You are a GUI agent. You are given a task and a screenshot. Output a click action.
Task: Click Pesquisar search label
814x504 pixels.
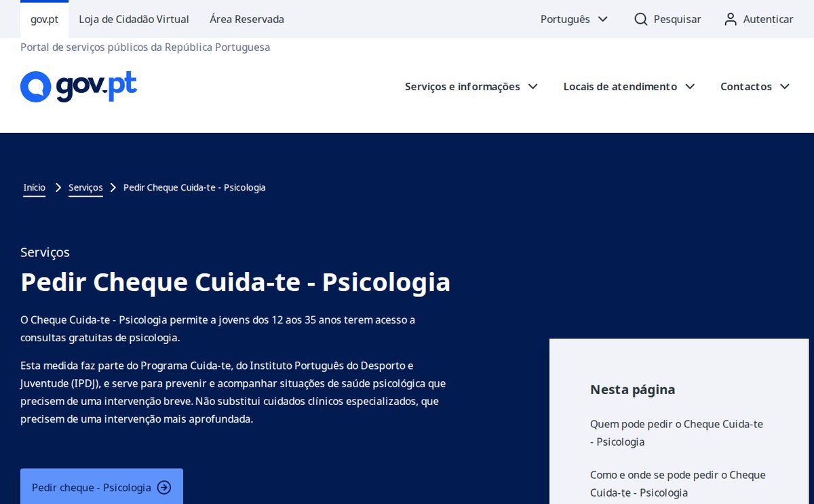point(677,19)
